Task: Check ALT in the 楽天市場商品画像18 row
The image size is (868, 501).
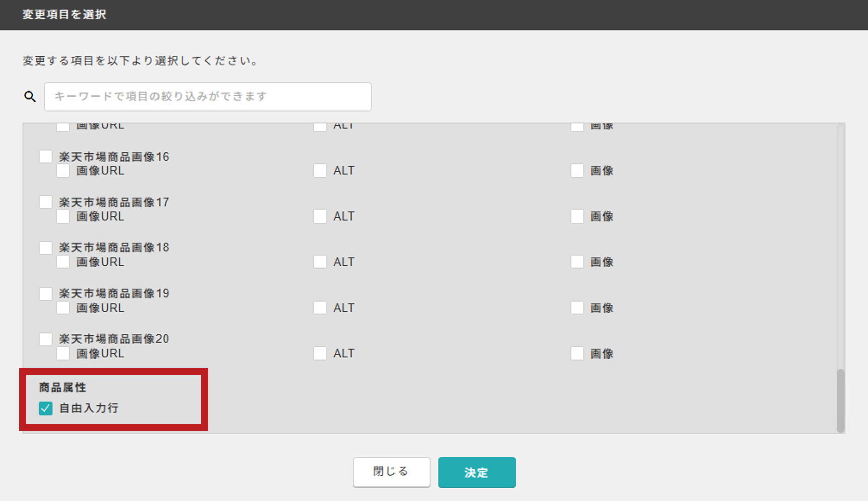Action: [320, 262]
